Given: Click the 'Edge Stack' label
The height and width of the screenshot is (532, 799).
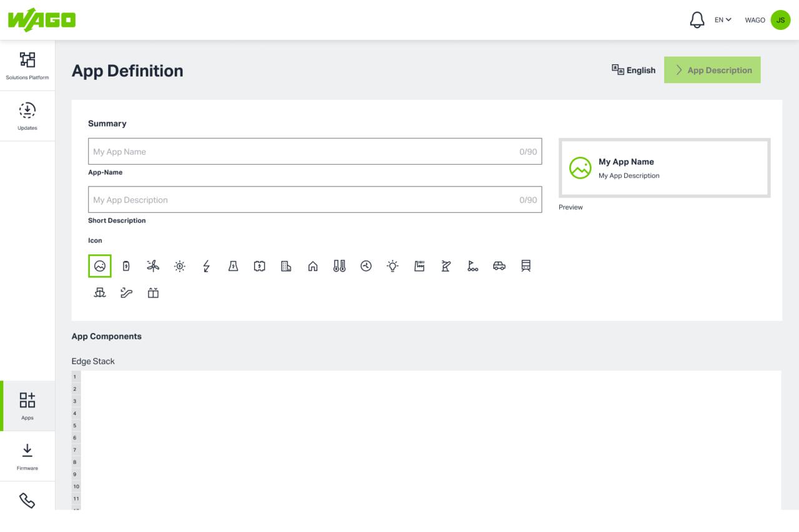Looking at the screenshot, I should pos(93,361).
